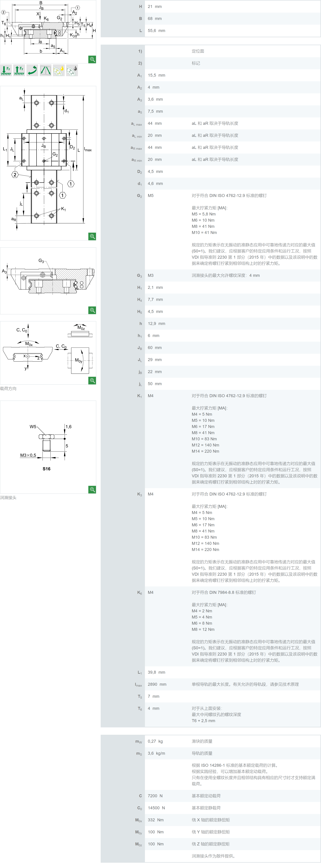Click the G2 value 'M5'
The image size is (321, 868).
[151, 195]
